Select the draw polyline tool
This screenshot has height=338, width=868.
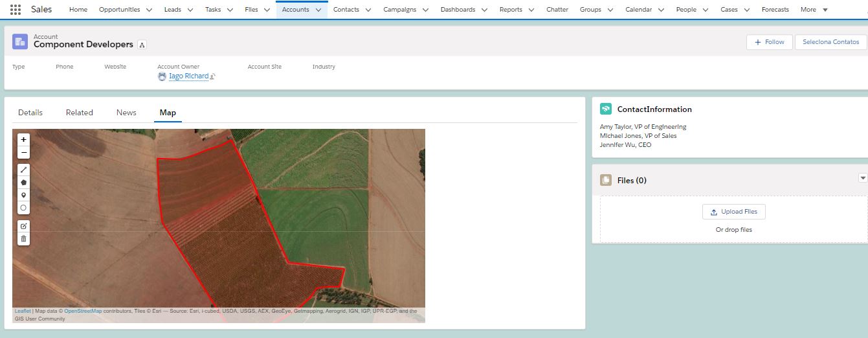[24, 170]
